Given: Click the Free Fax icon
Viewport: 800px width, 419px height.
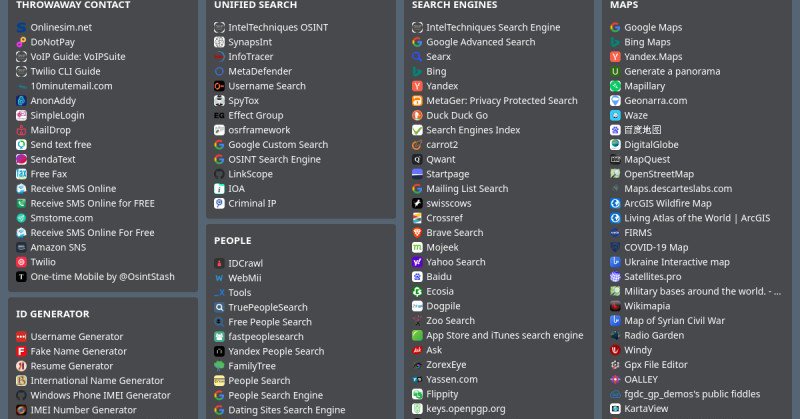Looking at the screenshot, I should pyautogui.click(x=21, y=174).
